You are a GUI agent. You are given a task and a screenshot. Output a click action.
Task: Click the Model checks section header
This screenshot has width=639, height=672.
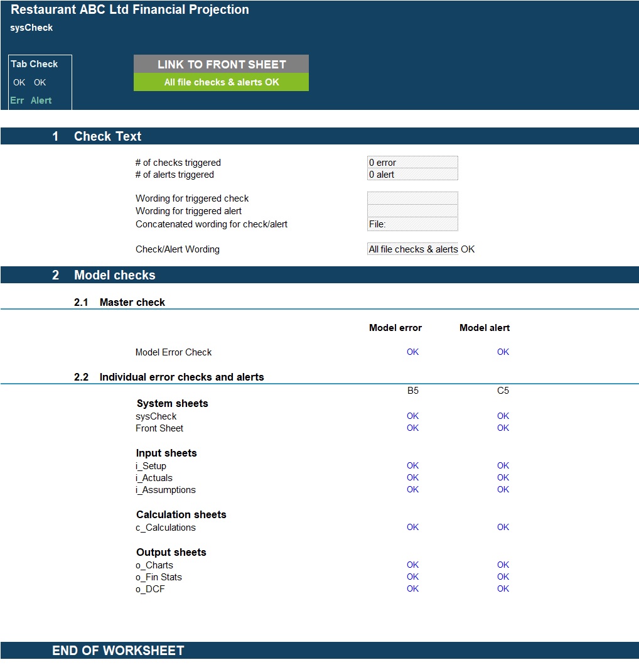pyautogui.click(x=319, y=275)
